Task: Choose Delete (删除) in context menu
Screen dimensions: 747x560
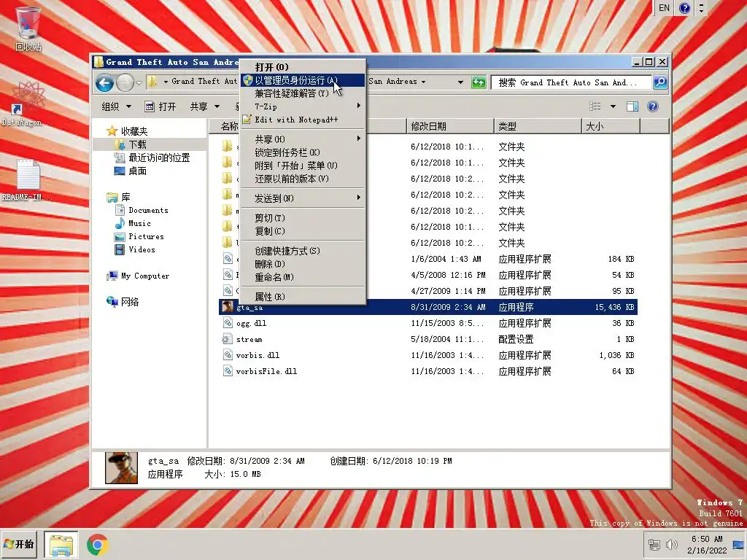Action: click(303, 264)
